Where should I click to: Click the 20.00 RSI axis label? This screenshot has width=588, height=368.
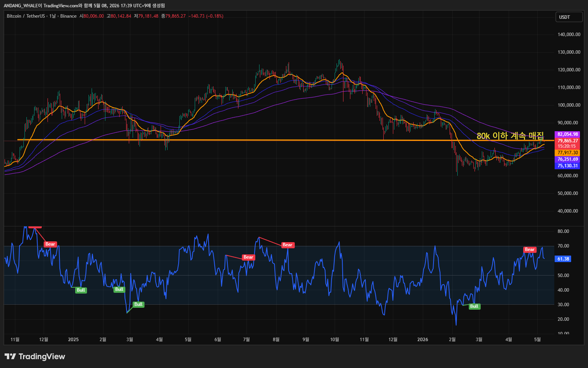coord(563,319)
